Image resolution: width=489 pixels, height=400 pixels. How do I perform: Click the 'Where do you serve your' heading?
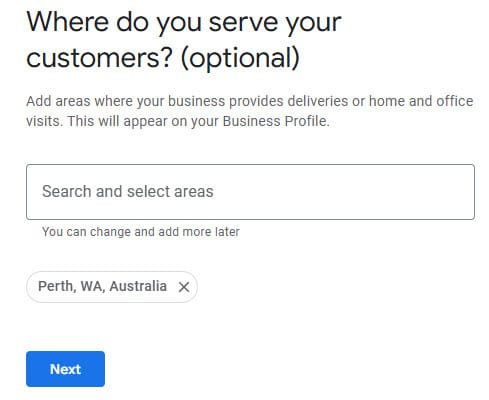(184, 23)
